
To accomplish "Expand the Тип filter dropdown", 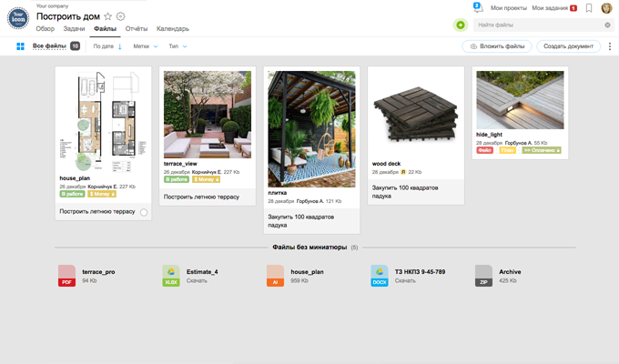I will (178, 46).
